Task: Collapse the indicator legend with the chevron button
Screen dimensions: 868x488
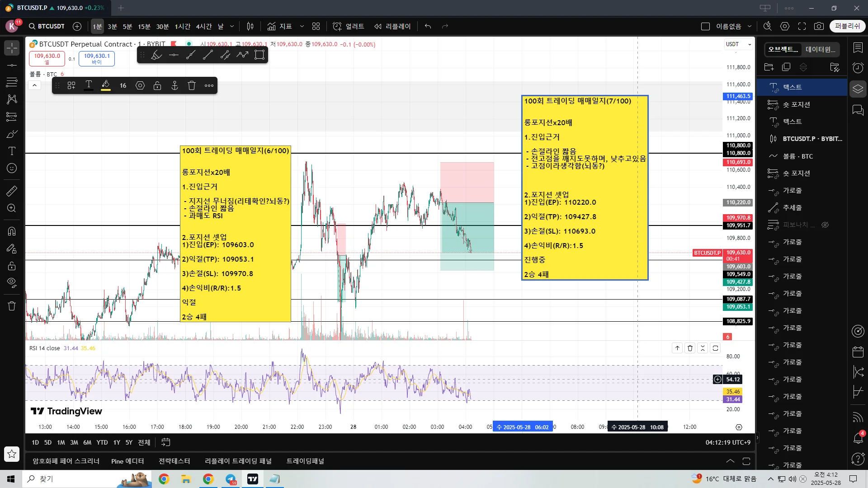Action: coord(34,85)
